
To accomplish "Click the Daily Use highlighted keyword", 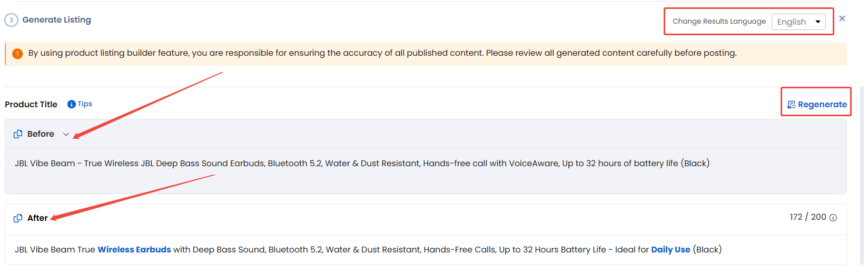I will (x=670, y=250).
